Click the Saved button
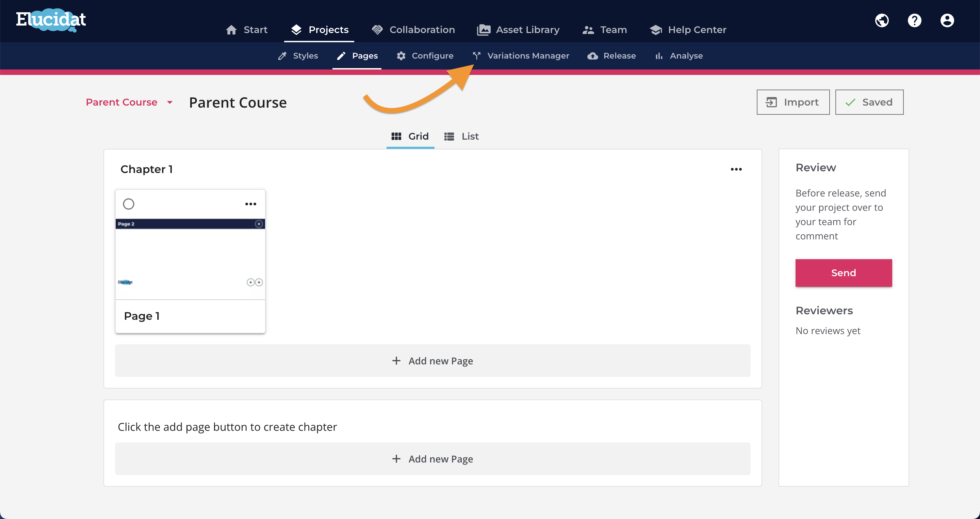980x519 pixels. [869, 102]
